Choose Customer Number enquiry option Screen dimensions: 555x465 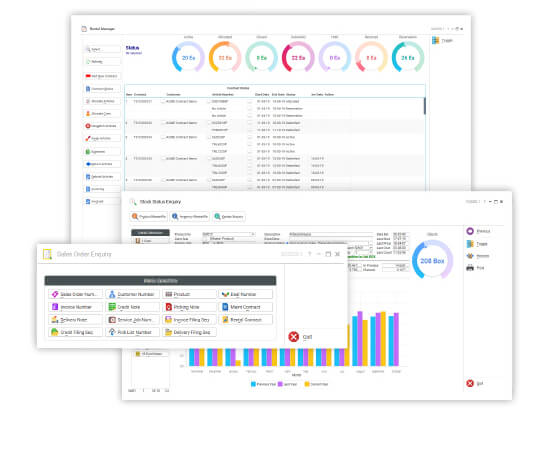(x=132, y=294)
